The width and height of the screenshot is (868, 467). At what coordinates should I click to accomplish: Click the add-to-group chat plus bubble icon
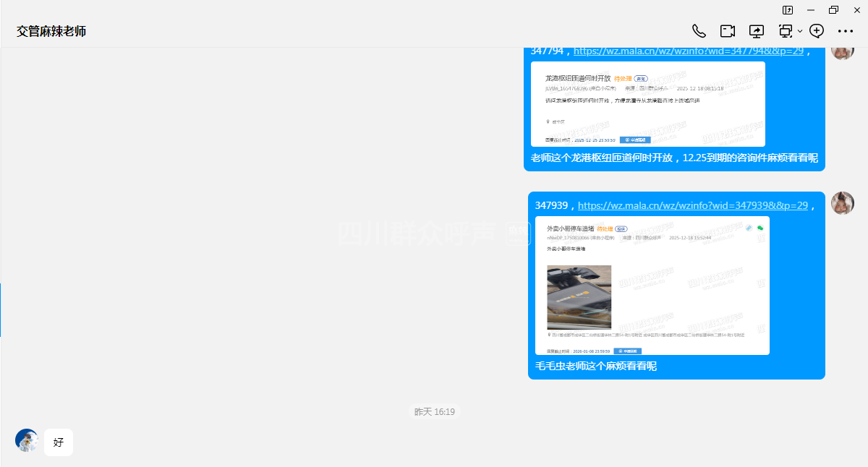tap(817, 30)
